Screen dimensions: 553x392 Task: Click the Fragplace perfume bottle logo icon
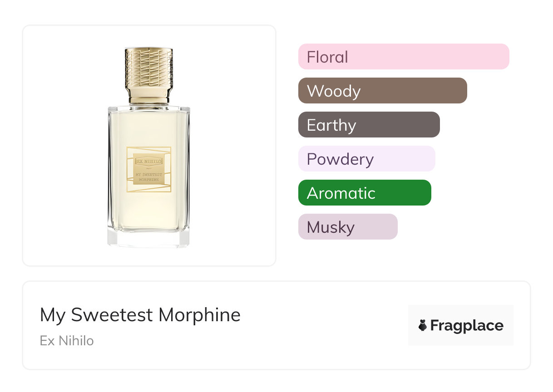[423, 325]
